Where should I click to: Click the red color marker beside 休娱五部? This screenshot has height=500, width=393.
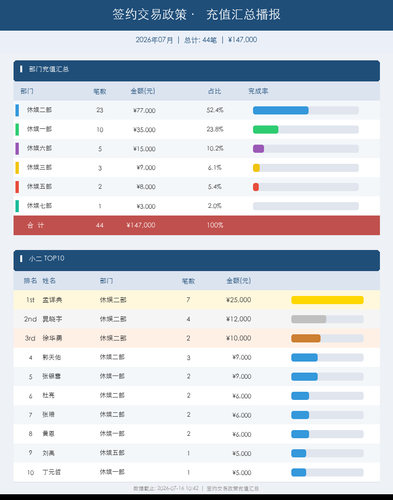pyautogui.click(x=17, y=187)
